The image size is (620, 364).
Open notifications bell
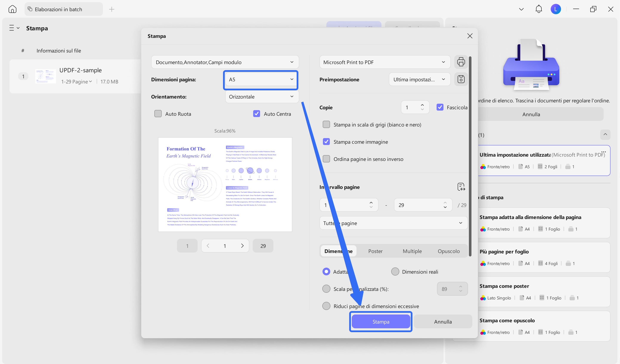point(539,9)
